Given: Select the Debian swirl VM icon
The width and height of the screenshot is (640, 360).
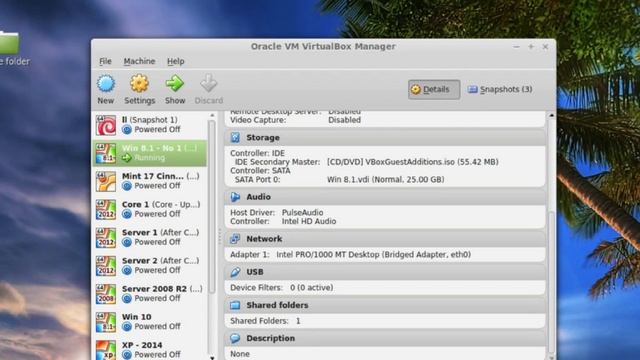Looking at the screenshot, I should [106, 125].
